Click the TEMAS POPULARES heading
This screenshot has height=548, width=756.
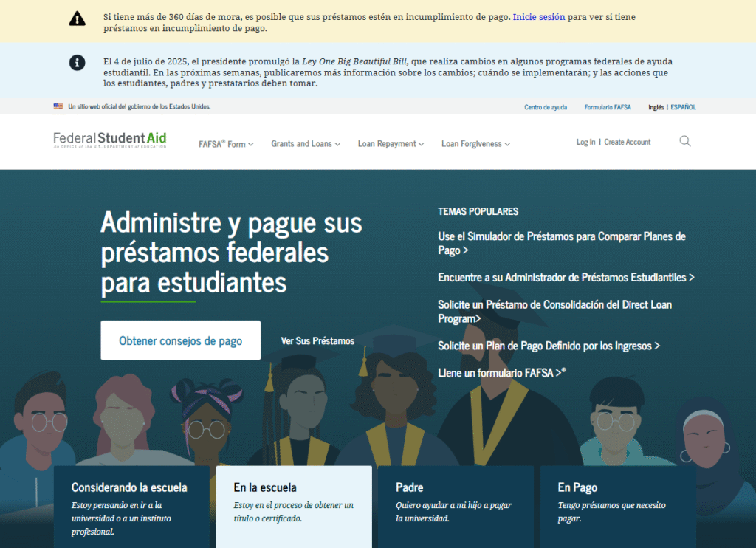pyautogui.click(x=478, y=211)
